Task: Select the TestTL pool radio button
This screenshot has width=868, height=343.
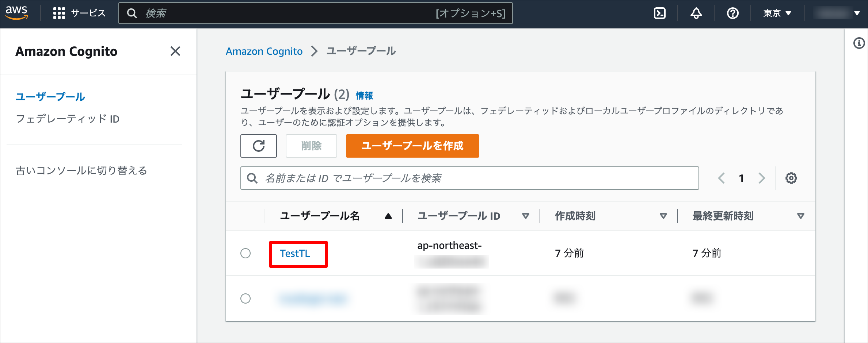Action: [245, 253]
